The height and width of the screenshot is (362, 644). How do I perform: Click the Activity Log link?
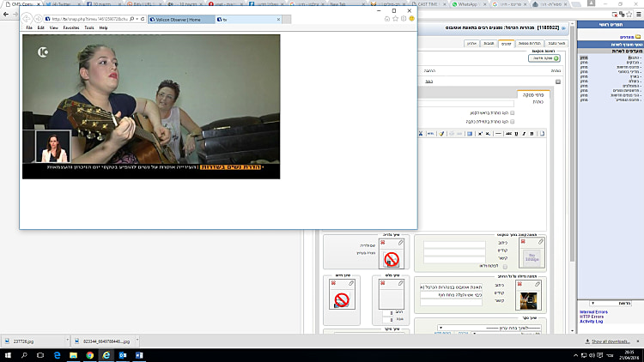[x=592, y=322]
